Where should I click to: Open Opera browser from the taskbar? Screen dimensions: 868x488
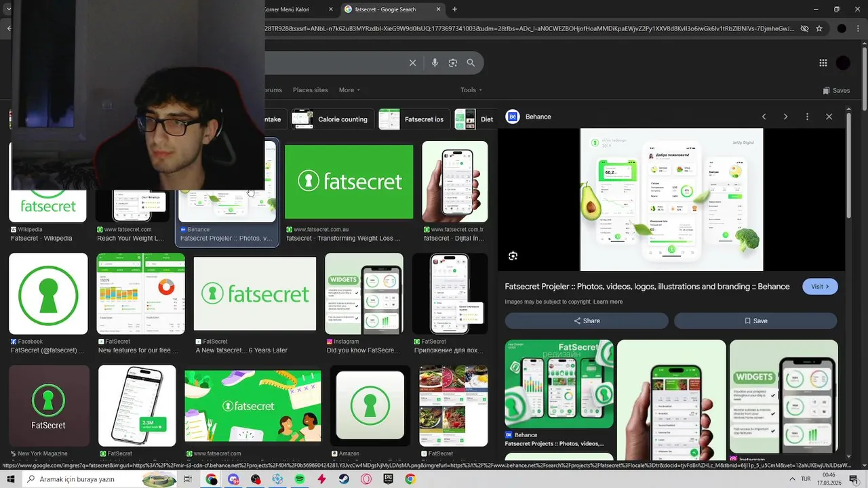tap(366, 479)
